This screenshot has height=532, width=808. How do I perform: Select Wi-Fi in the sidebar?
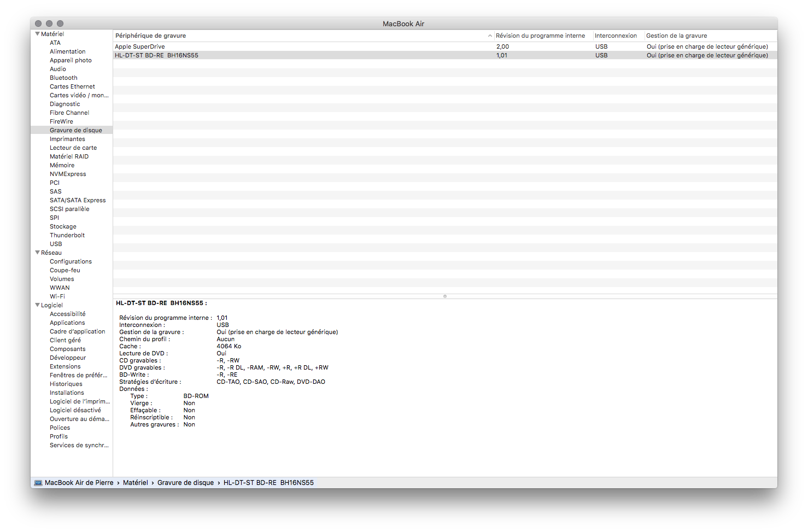pos(57,296)
